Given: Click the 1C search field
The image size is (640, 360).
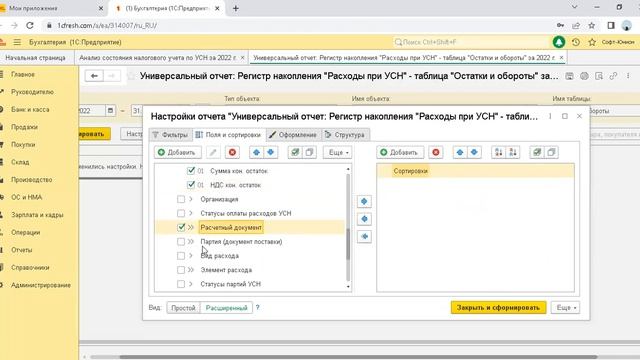Looking at the screenshot, I should click(471, 42).
